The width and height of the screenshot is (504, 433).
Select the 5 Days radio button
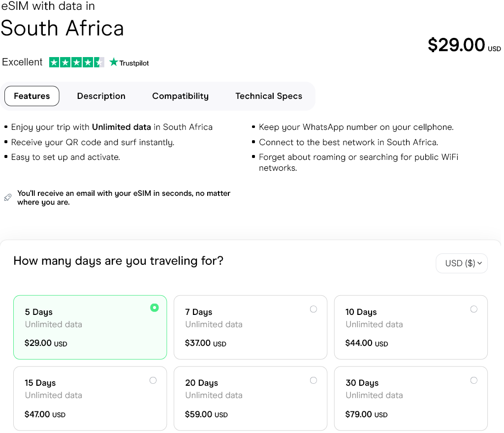pos(155,308)
